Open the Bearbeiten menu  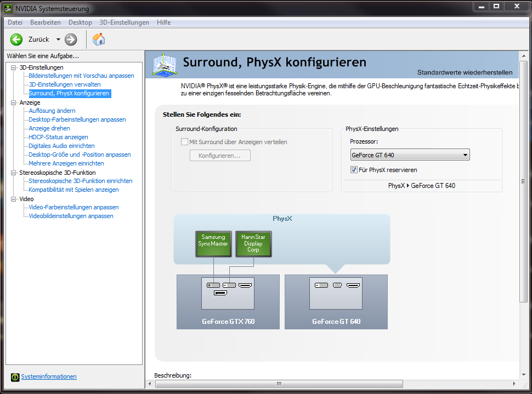coord(46,22)
